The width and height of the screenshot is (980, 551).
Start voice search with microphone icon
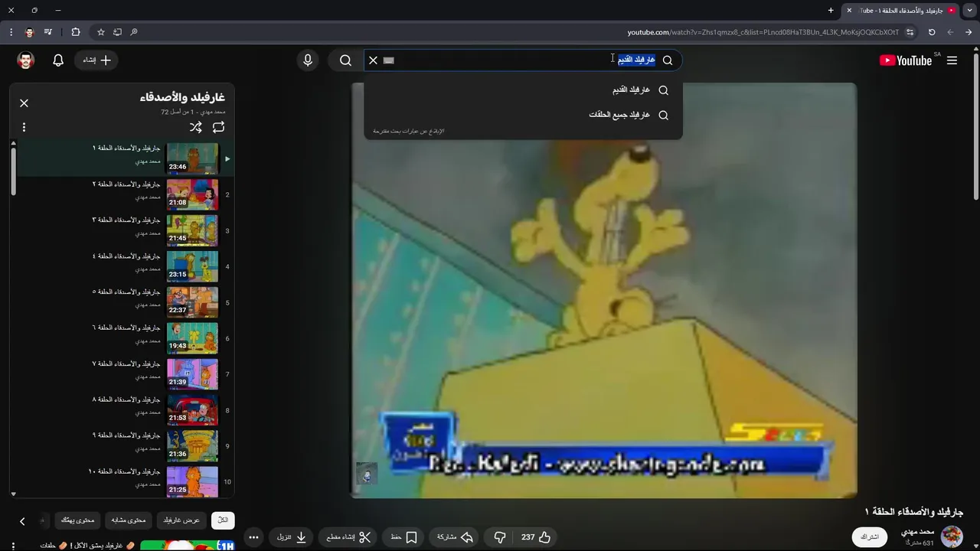pos(308,60)
